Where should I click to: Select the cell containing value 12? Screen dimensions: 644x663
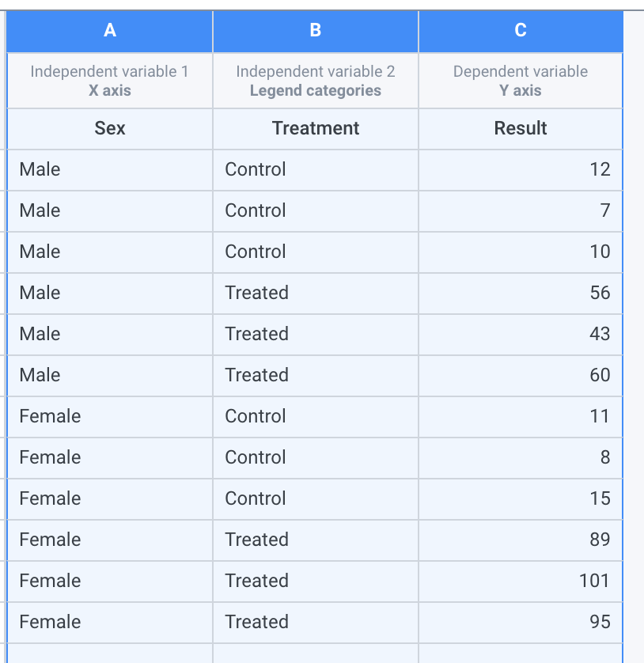pyautogui.click(x=520, y=169)
